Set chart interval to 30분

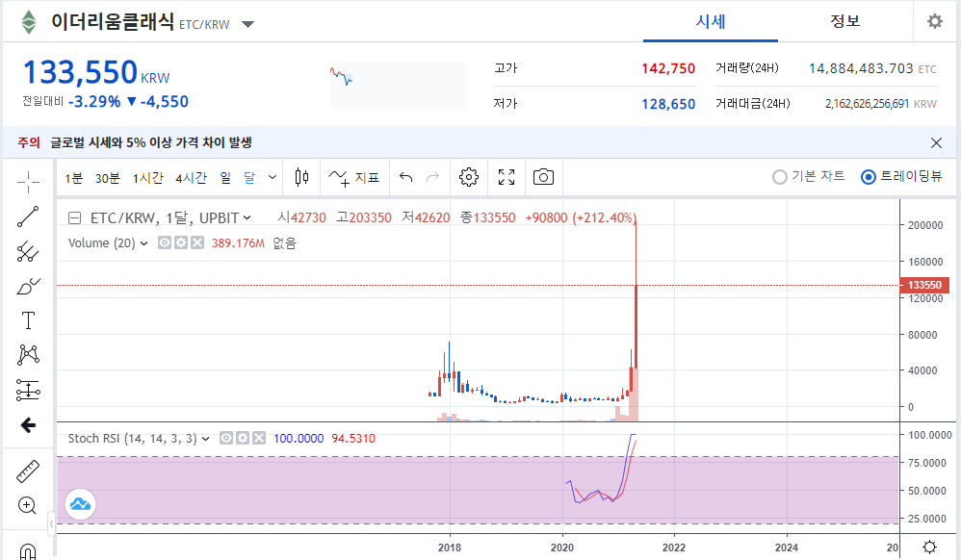[107, 178]
